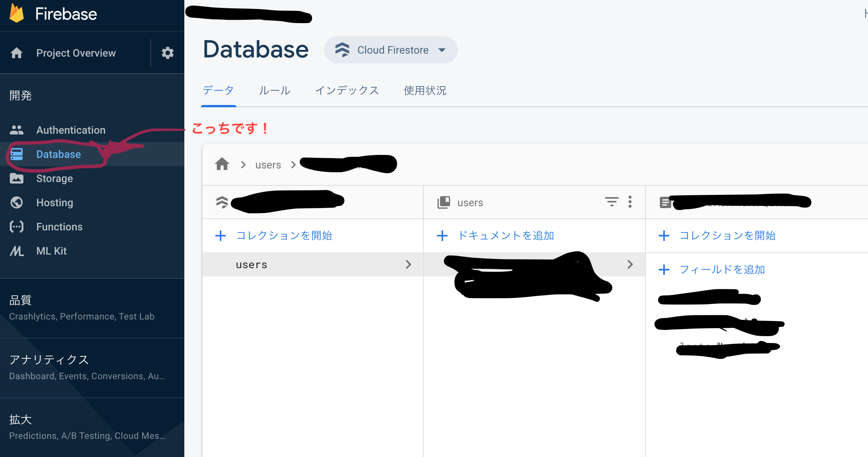The image size is (868, 457).
Task: Open the Cloud Firestore dropdown
Action: [x=391, y=49]
